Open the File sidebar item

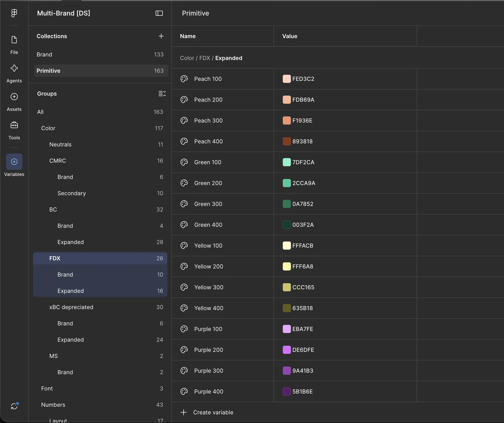pos(14,45)
